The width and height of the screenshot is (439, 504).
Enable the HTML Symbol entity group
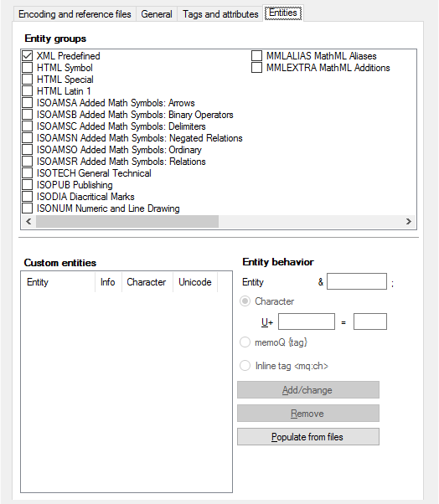pos(28,68)
